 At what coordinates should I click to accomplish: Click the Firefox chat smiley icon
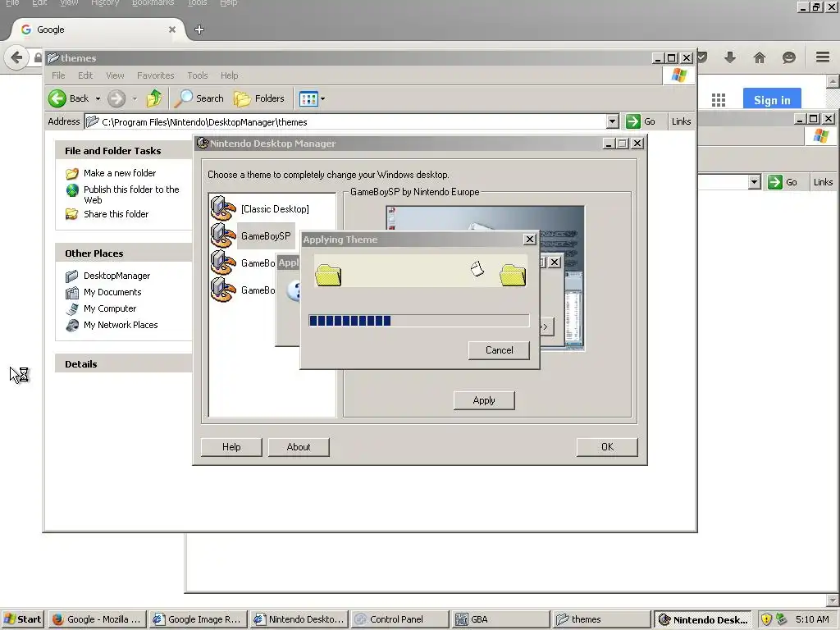point(788,57)
